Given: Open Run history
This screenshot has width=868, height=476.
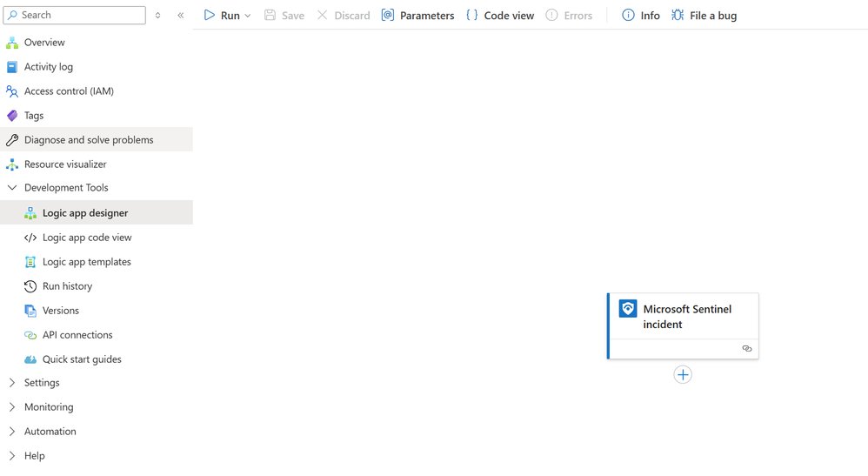Looking at the screenshot, I should click(x=97, y=286).
